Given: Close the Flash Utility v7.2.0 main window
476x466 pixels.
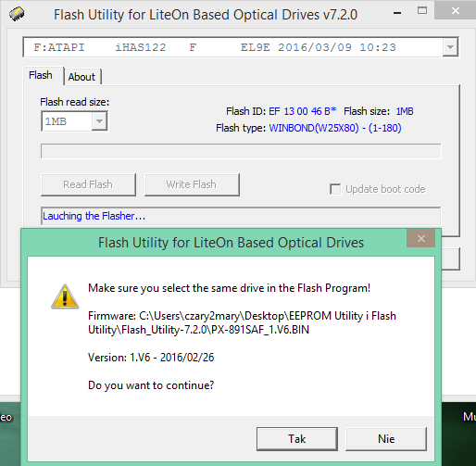Looking at the screenshot, I should click(x=455, y=11).
